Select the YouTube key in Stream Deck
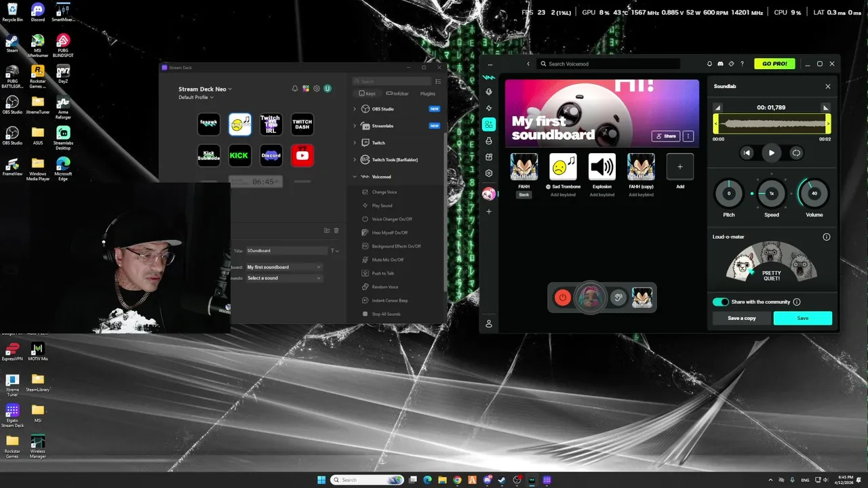 [302, 155]
